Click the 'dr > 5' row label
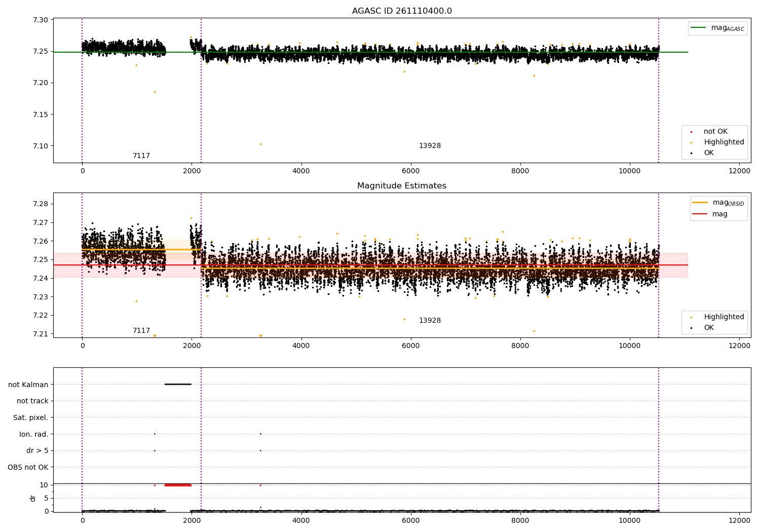 coord(37,451)
